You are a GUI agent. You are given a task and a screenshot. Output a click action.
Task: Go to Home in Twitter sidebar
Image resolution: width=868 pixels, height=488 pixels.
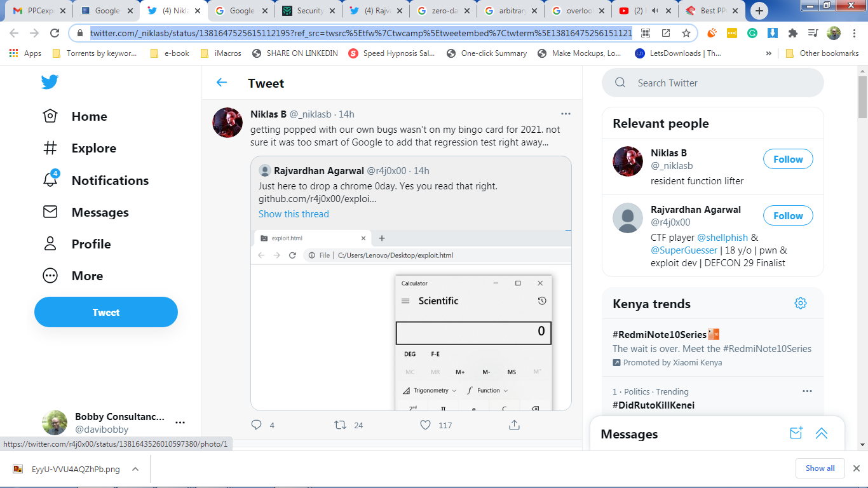(x=74, y=116)
